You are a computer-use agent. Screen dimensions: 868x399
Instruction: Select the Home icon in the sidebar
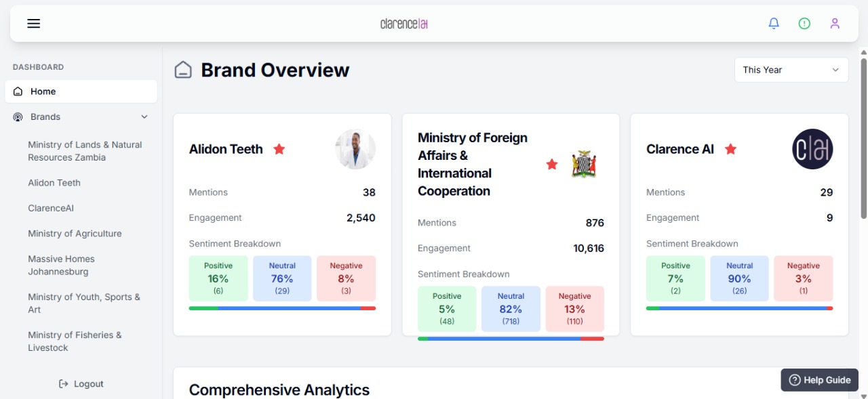pyautogui.click(x=18, y=91)
